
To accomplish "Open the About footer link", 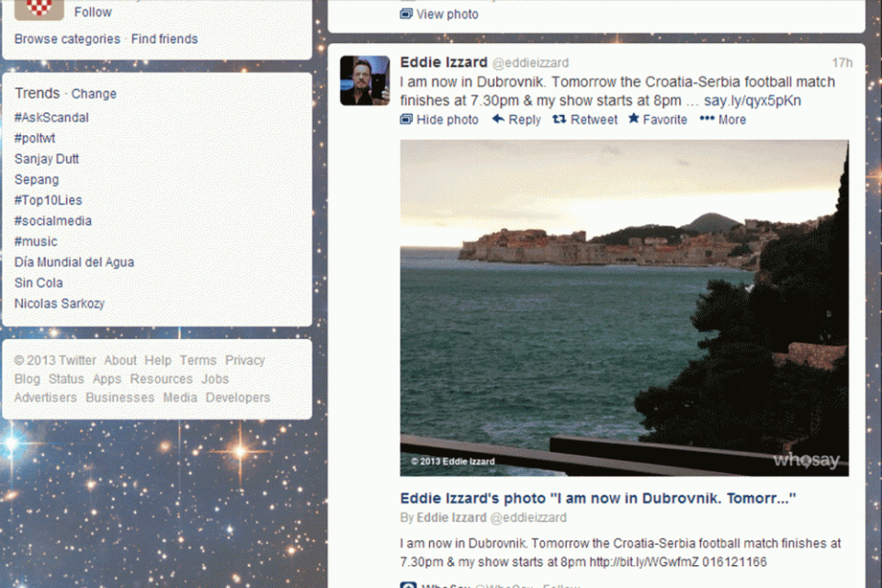I will pyautogui.click(x=120, y=360).
